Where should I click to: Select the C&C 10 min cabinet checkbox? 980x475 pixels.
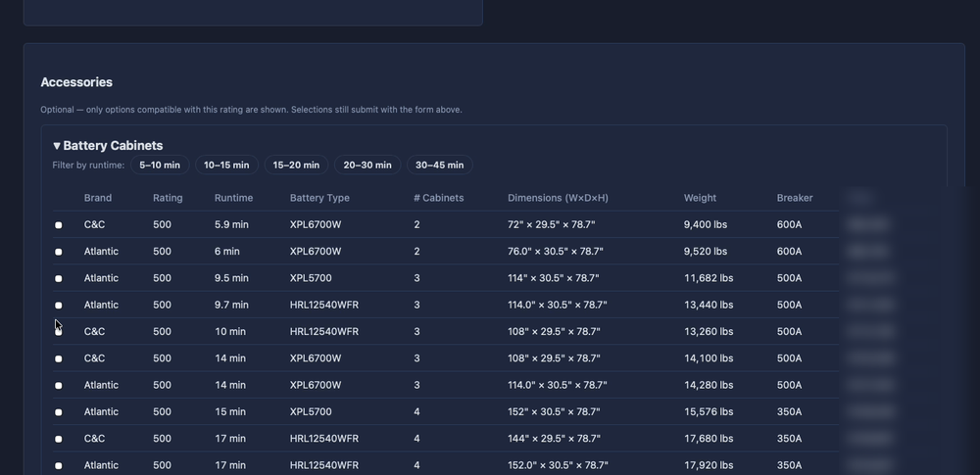tap(59, 332)
